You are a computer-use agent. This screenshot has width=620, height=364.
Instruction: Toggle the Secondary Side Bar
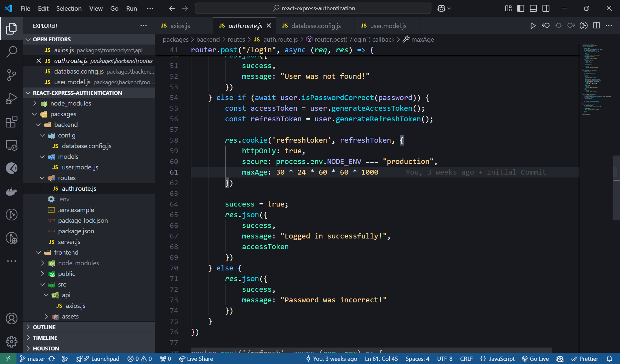coord(546,8)
